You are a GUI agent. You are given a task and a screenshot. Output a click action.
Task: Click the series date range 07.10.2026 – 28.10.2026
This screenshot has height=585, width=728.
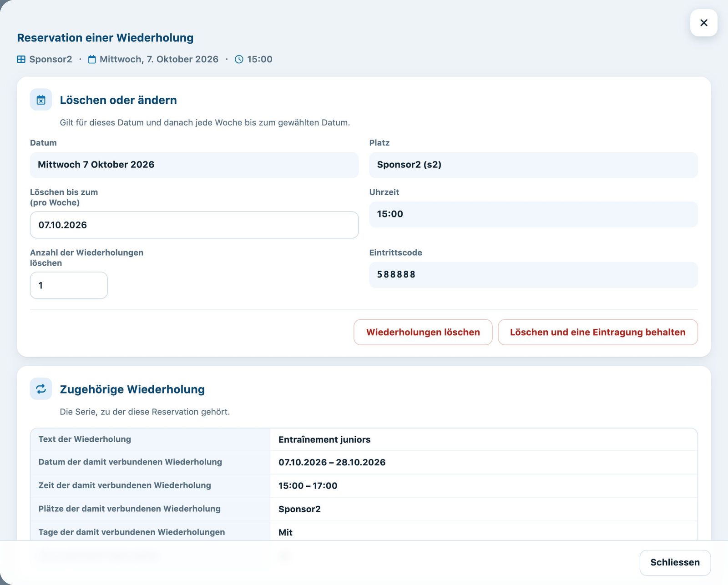(x=332, y=462)
